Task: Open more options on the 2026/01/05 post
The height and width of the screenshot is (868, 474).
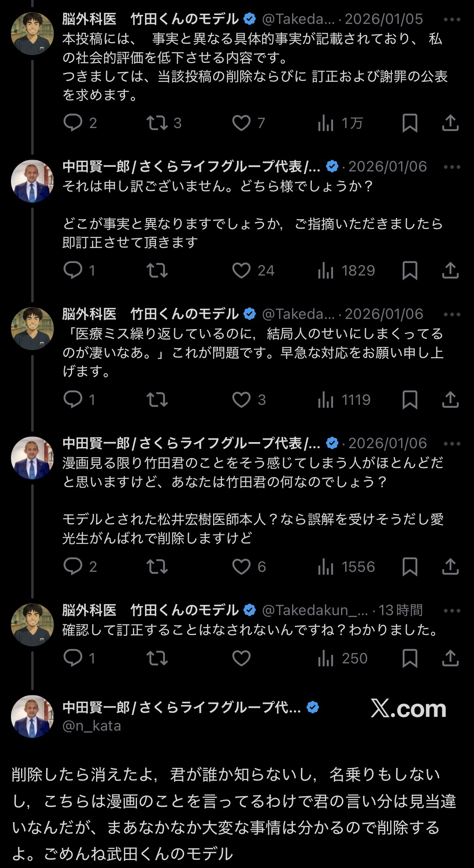Action: click(452, 19)
